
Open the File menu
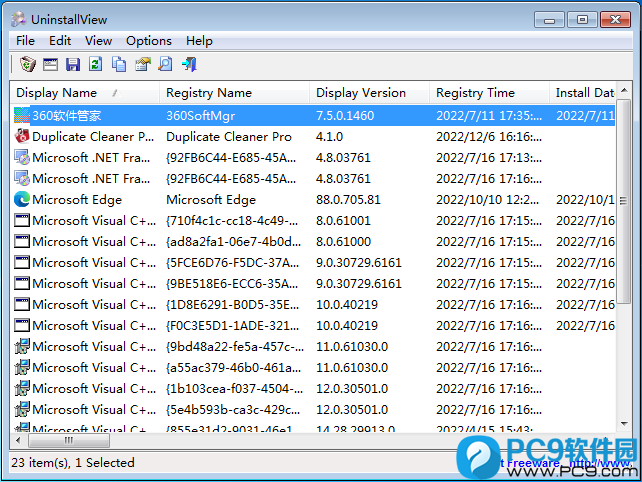click(25, 41)
